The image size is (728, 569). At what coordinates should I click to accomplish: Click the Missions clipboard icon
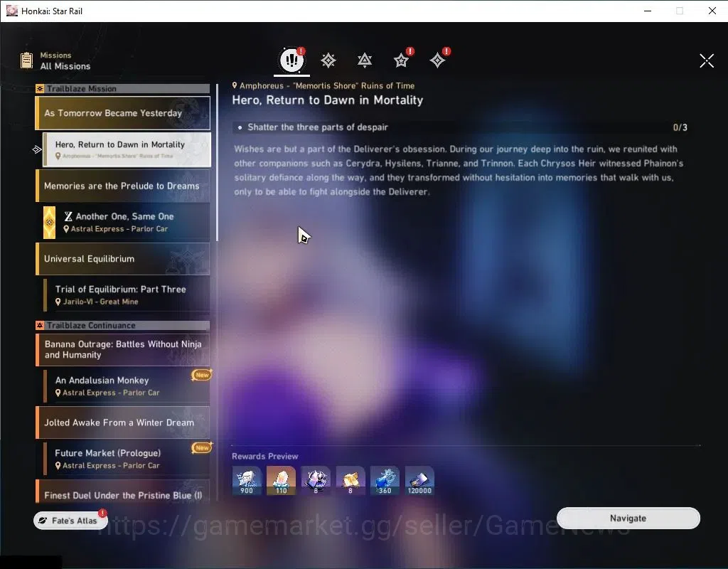pos(26,60)
